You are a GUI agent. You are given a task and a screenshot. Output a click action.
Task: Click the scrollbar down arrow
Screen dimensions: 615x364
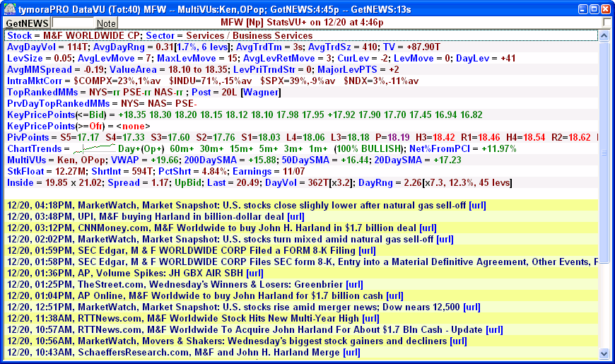pyautogui.click(x=604, y=353)
